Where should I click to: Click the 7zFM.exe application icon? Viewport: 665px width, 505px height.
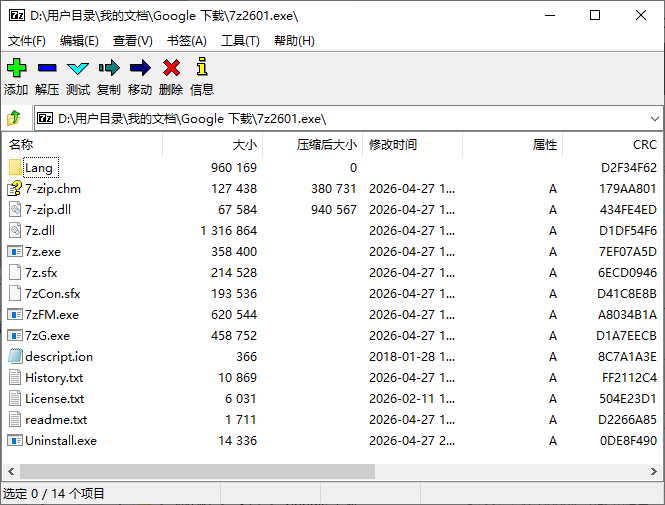pyautogui.click(x=15, y=315)
